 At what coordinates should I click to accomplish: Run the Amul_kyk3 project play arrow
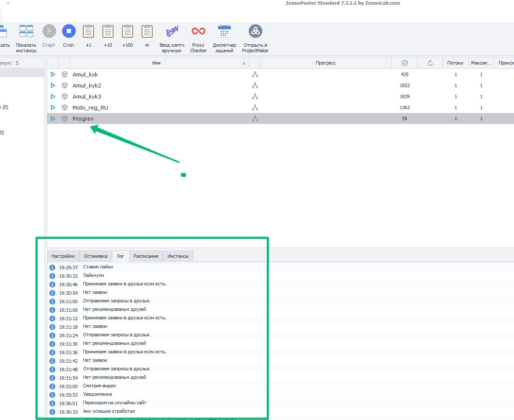click(x=53, y=96)
